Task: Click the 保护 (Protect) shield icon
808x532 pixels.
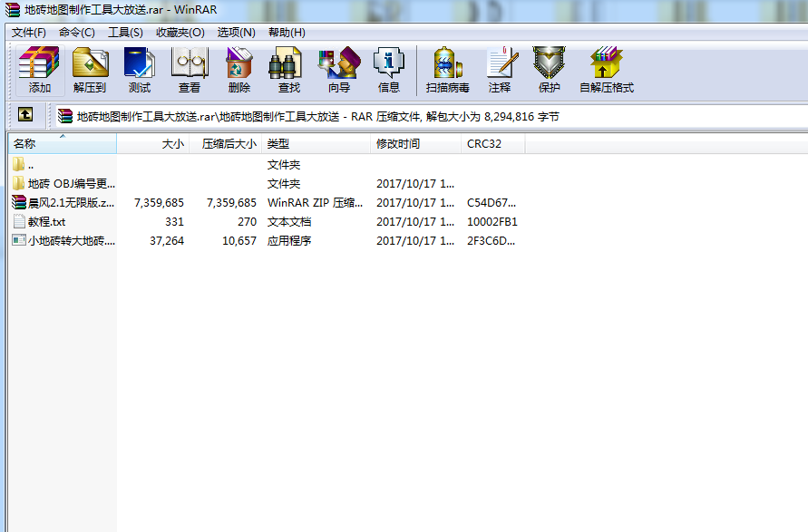Action: pyautogui.click(x=550, y=71)
